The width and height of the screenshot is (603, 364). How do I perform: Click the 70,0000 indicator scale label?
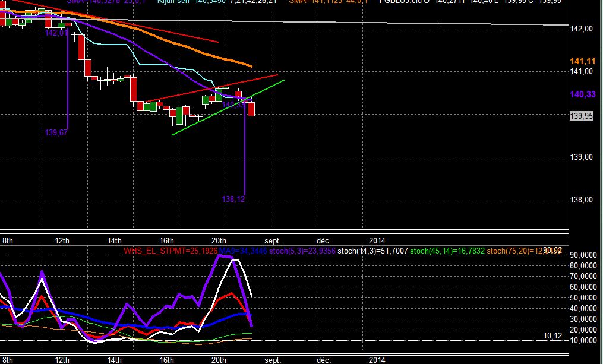pyautogui.click(x=583, y=276)
